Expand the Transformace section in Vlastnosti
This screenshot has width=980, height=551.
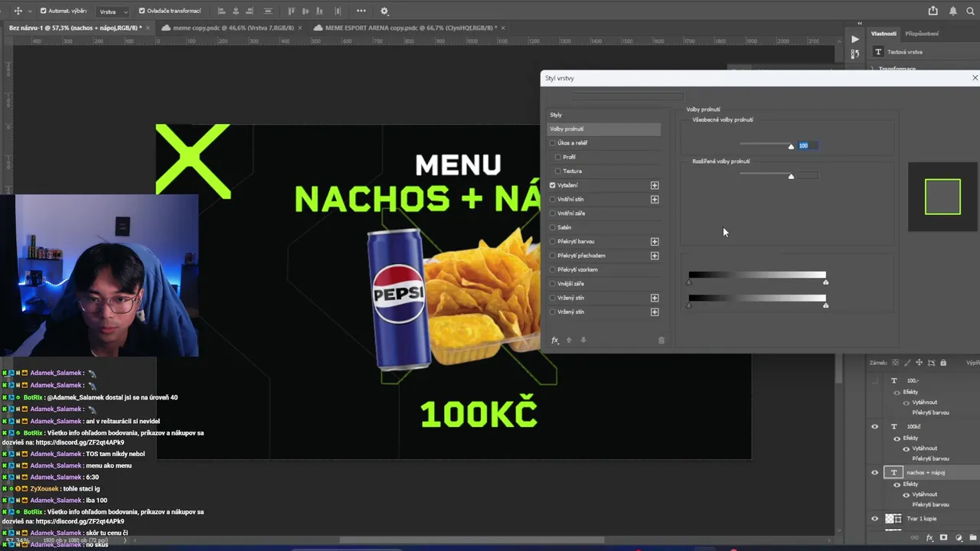click(x=873, y=69)
